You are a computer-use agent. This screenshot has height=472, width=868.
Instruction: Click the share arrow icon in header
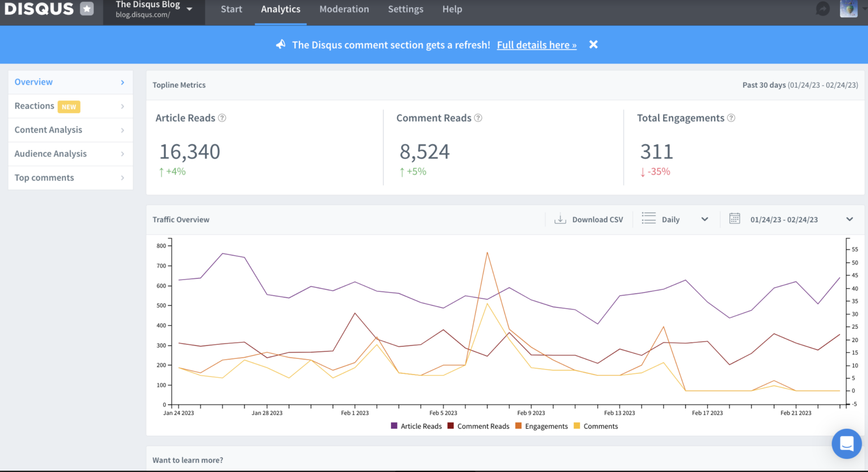(x=822, y=9)
